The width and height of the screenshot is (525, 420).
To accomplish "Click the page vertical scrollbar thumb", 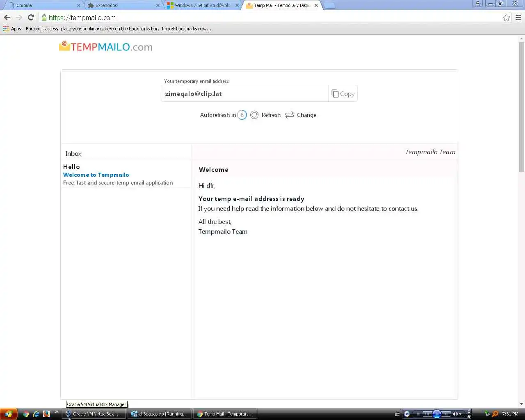I will coord(521,107).
